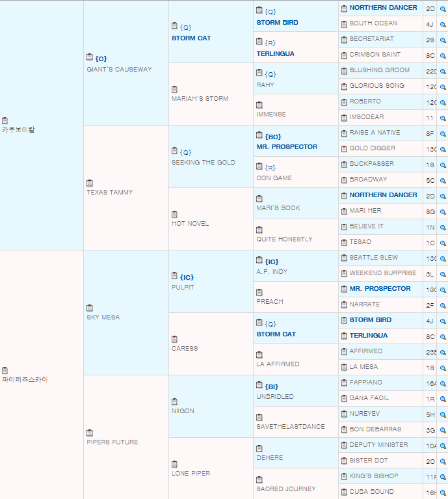Screen dimensions: 448x499
Task: Open the STORM BIRD link above TERLINGUA in third column
Action: 277,23
